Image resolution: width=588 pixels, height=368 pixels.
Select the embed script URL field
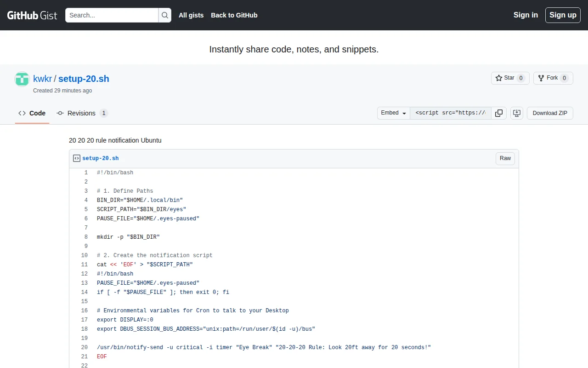click(451, 113)
